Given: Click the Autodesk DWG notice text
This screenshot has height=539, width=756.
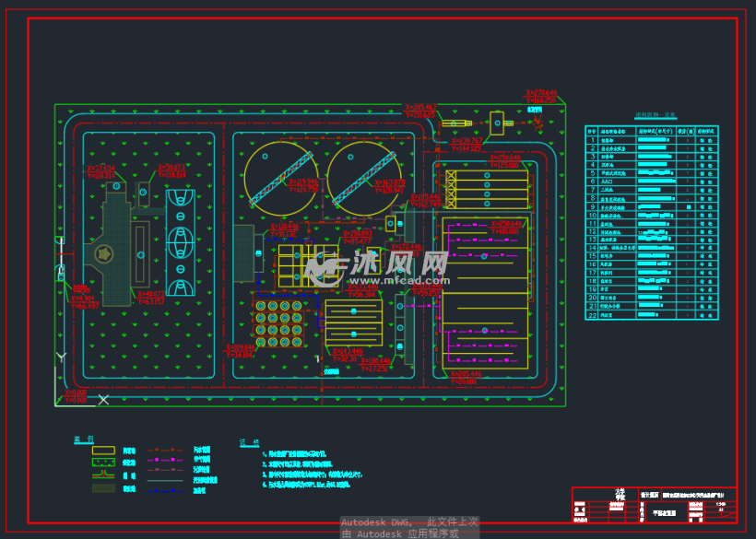Looking at the screenshot, I should click(409, 527).
